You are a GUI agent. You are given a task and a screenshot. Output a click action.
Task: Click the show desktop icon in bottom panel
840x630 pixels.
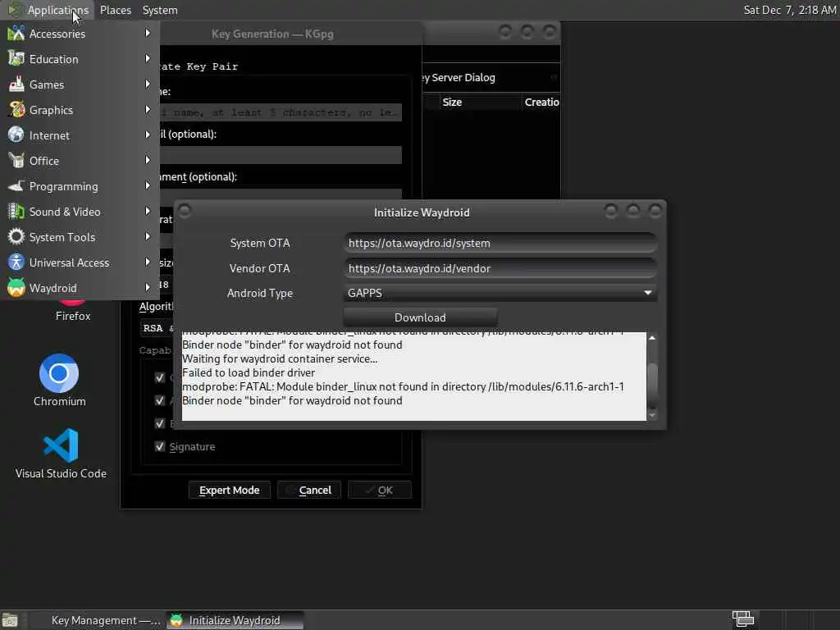[9, 620]
